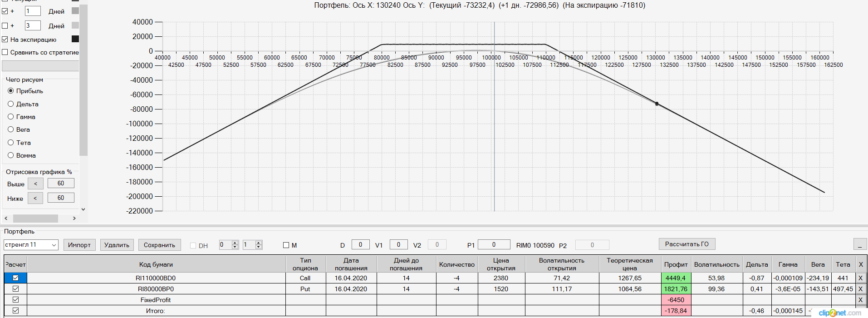Viewport: 868px width, 318px height.
Task: Enable the M checkbox
Action: (x=286, y=245)
